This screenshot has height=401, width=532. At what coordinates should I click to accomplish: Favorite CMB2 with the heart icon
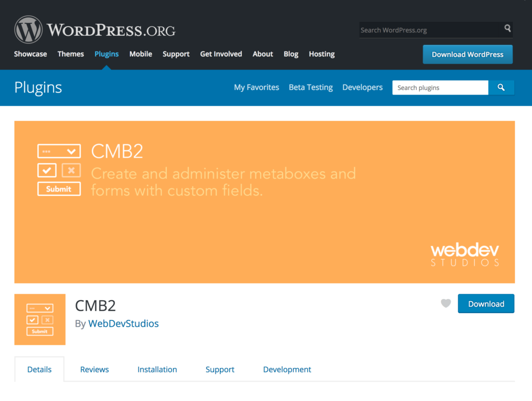point(446,303)
